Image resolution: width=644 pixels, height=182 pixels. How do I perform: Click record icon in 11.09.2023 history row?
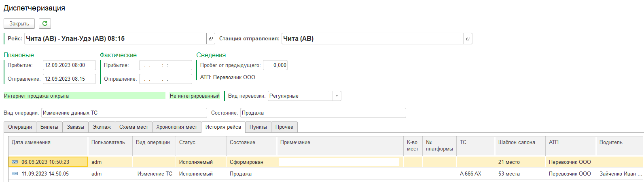click(x=15, y=174)
